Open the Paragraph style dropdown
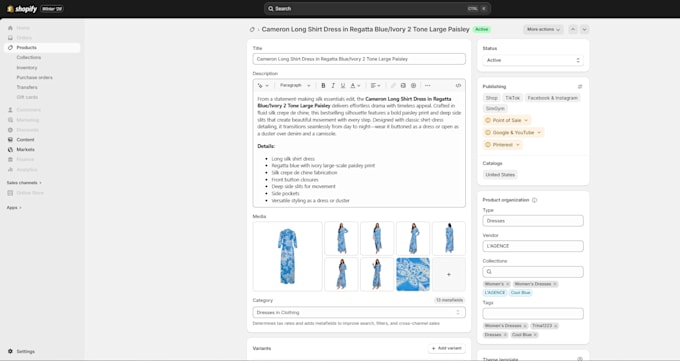680x361 pixels. click(295, 85)
